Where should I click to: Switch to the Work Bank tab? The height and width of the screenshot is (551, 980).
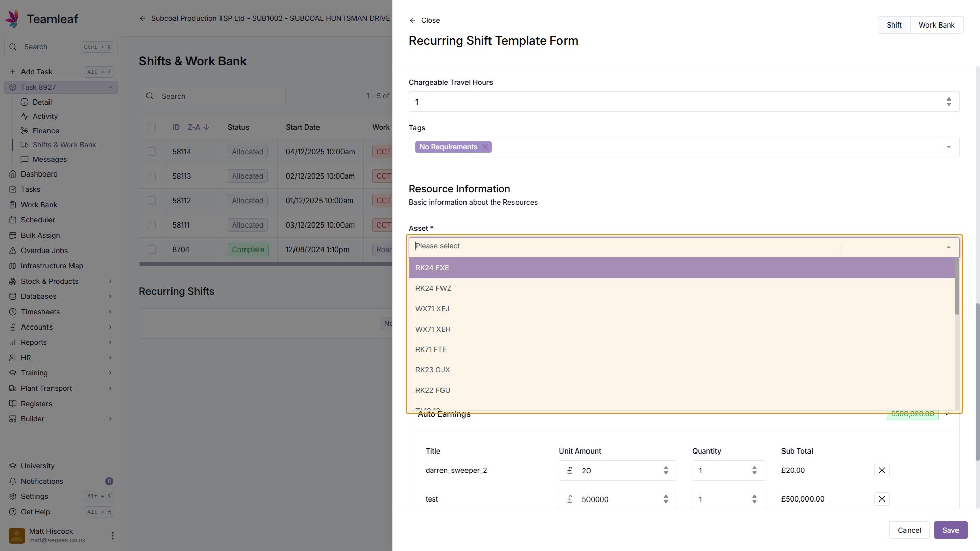936,25
